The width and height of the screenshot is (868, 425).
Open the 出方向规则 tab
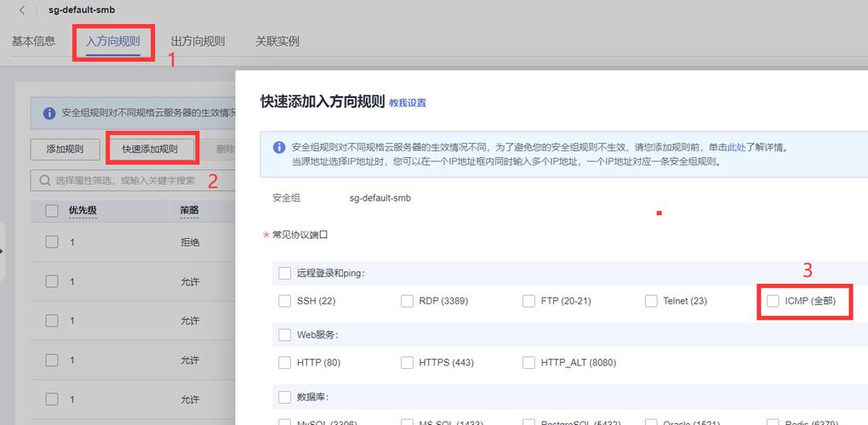pyautogui.click(x=197, y=42)
